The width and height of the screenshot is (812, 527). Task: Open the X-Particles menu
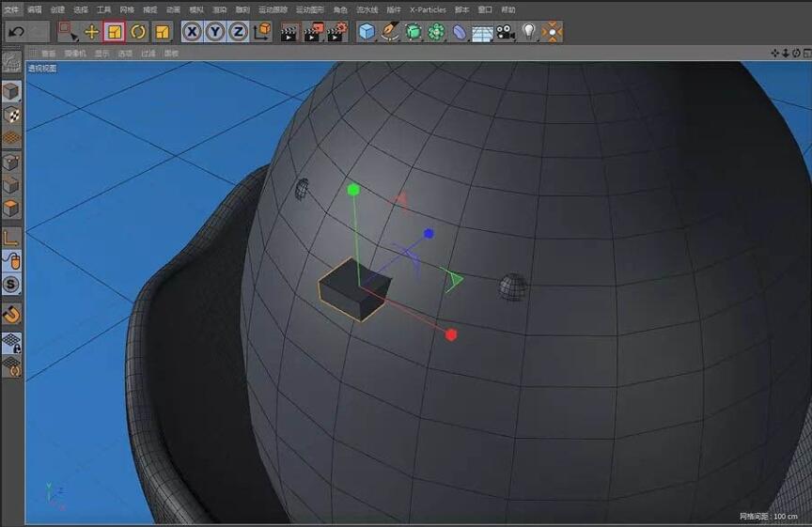click(428, 9)
